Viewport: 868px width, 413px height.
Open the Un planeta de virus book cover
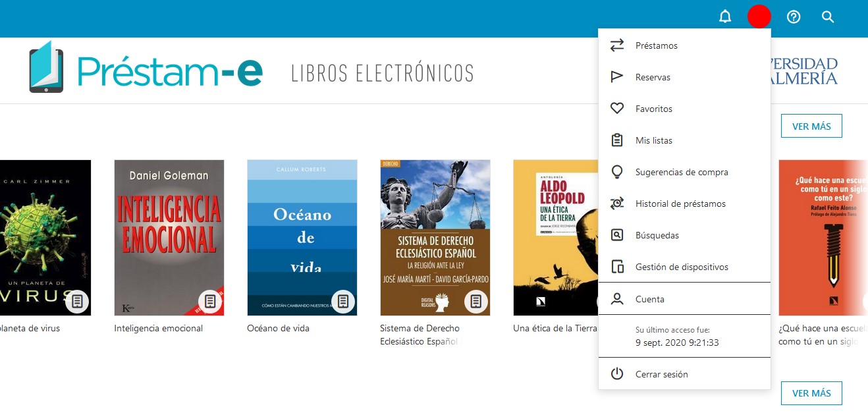pos(45,238)
